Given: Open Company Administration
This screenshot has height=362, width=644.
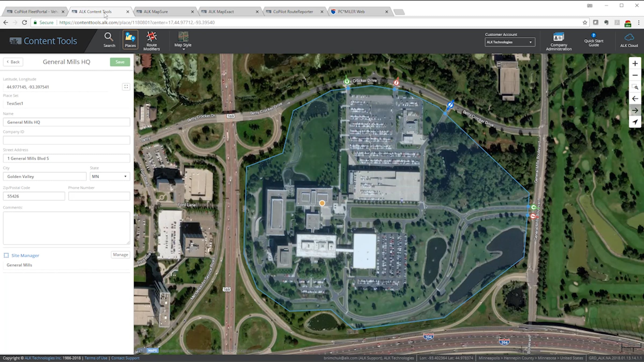Looking at the screenshot, I should click(x=559, y=41).
